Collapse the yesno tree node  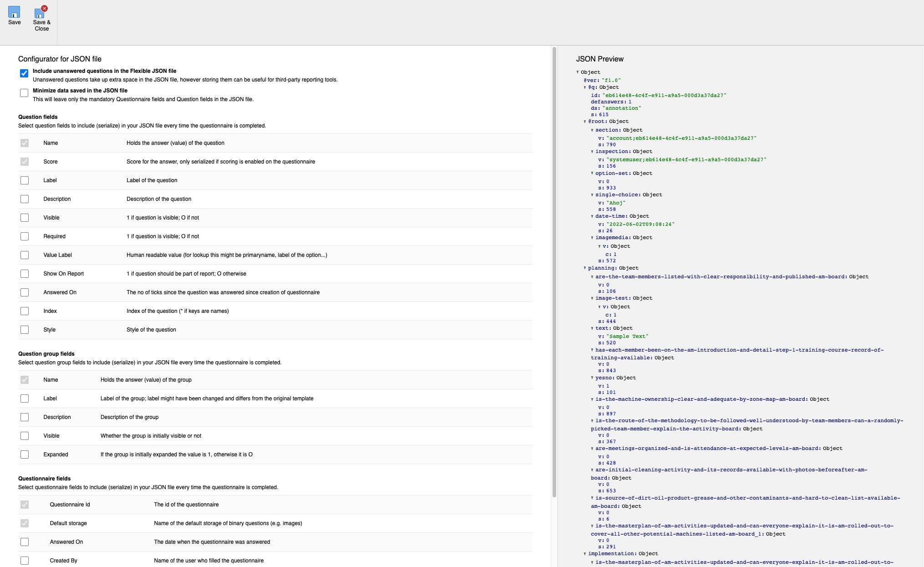point(592,378)
